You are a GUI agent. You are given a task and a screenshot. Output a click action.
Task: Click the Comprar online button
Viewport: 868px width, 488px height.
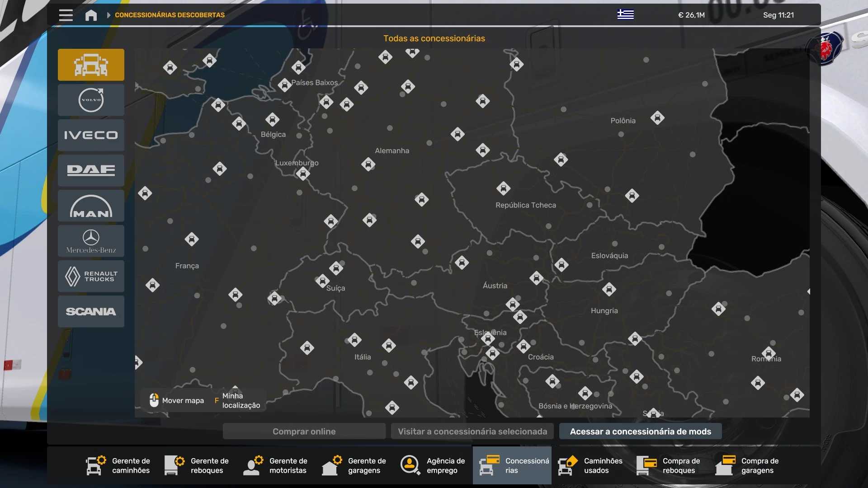(x=304, y=432)
